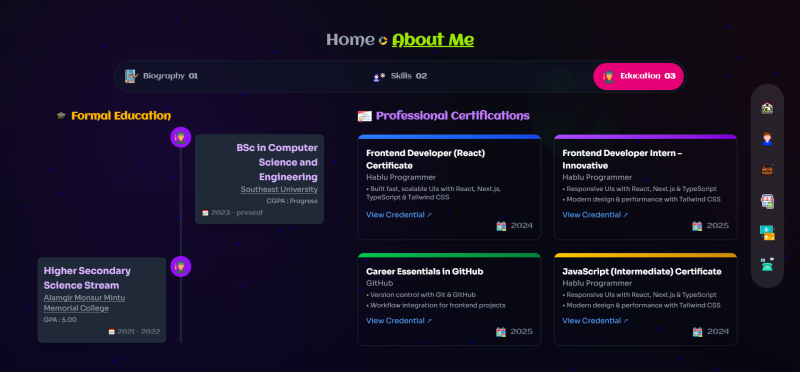The width and height of the screenshot is (800, 372).
Task: Click the date icon on Career Essentials GitHub card
Action: (x=501, y=332)
